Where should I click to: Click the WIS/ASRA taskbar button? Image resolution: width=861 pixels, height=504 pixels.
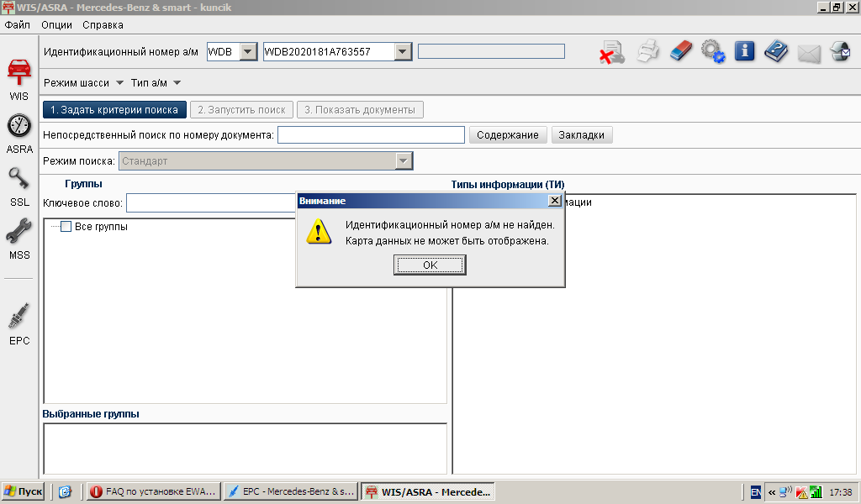[x=428, y=491]
